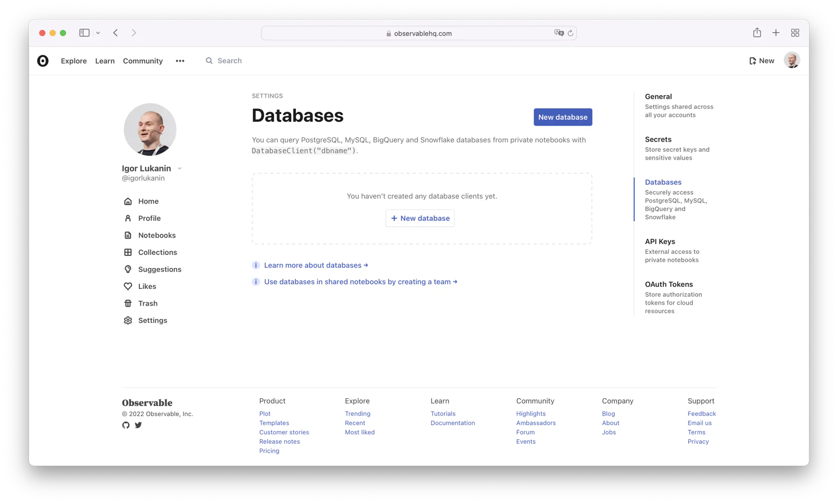Open the three-dots more menu
Image resolution: width=838 pixels, height=504 pixels.
coord(180,61)
